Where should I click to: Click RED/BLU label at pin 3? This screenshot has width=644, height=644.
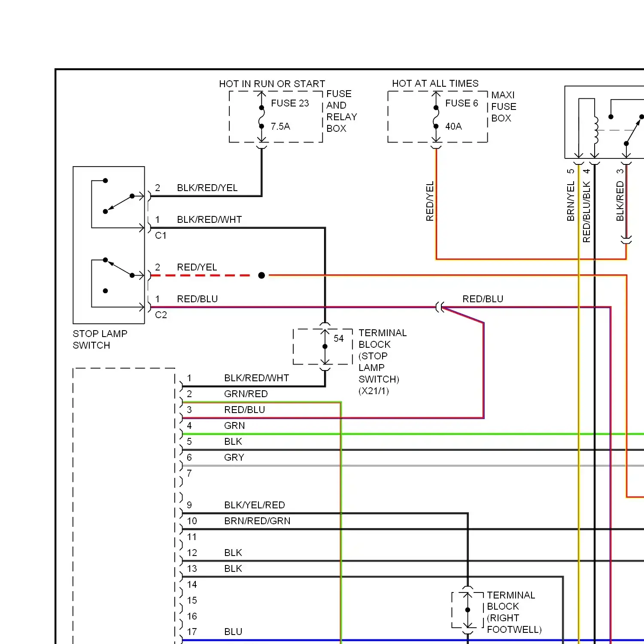pyautogui.click(x=244, y=410)
